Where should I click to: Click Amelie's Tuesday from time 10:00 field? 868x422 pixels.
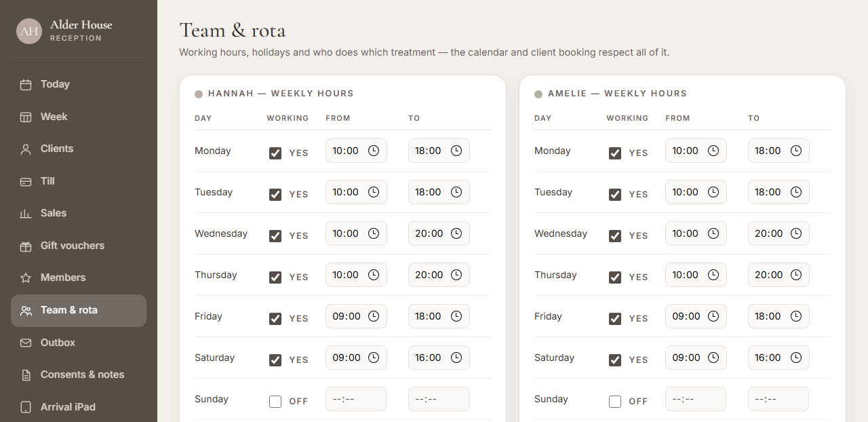point(696,192)
